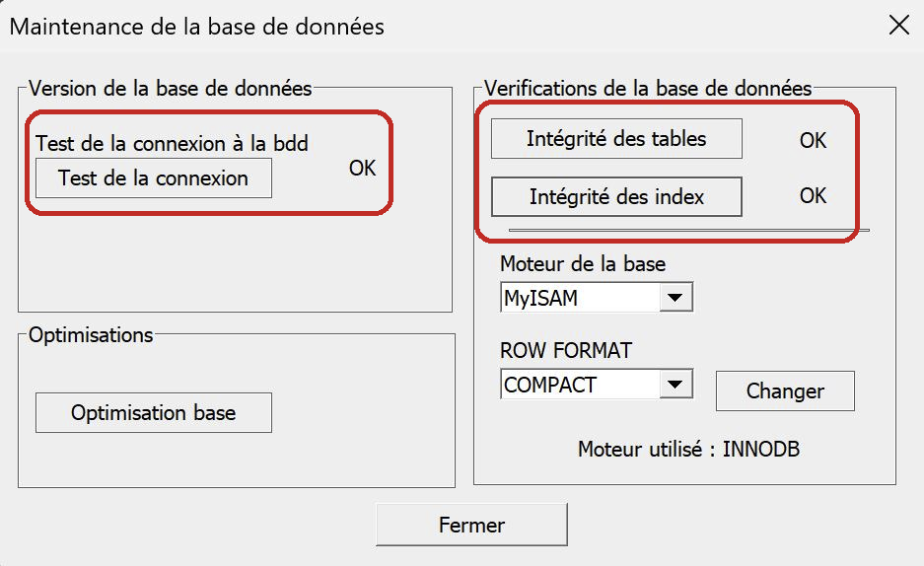Close the window using the X icon

pos(898,26)
